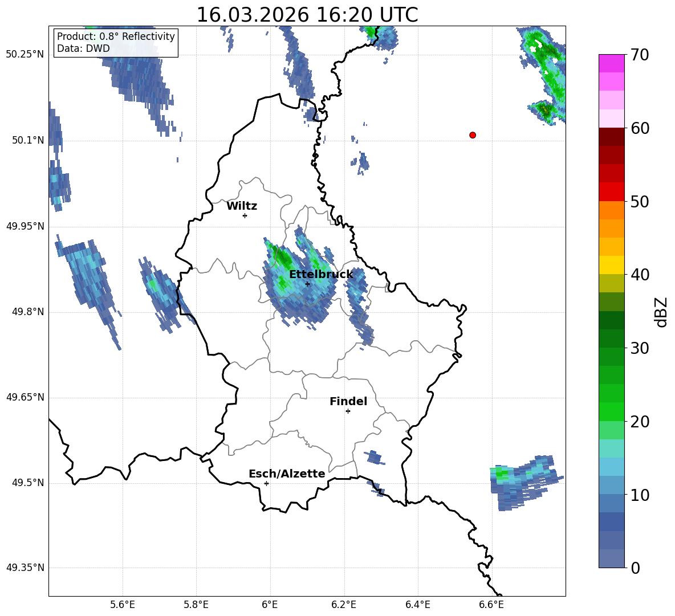Click the 5.6°E longitude label

pyautogui.click(x=122, y=605)
